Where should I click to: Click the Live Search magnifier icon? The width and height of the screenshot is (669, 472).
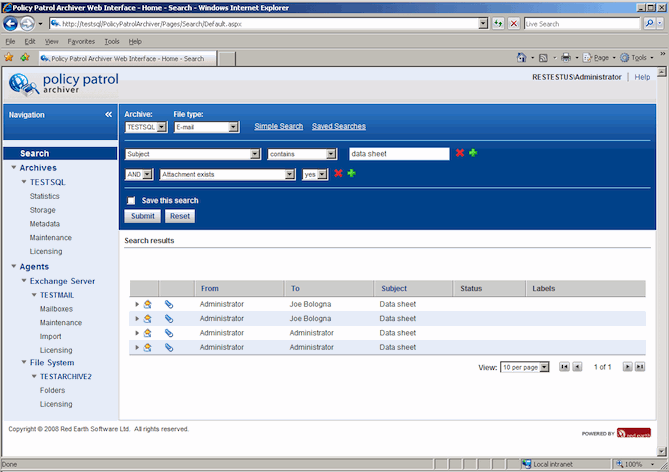tap(649, 23)
